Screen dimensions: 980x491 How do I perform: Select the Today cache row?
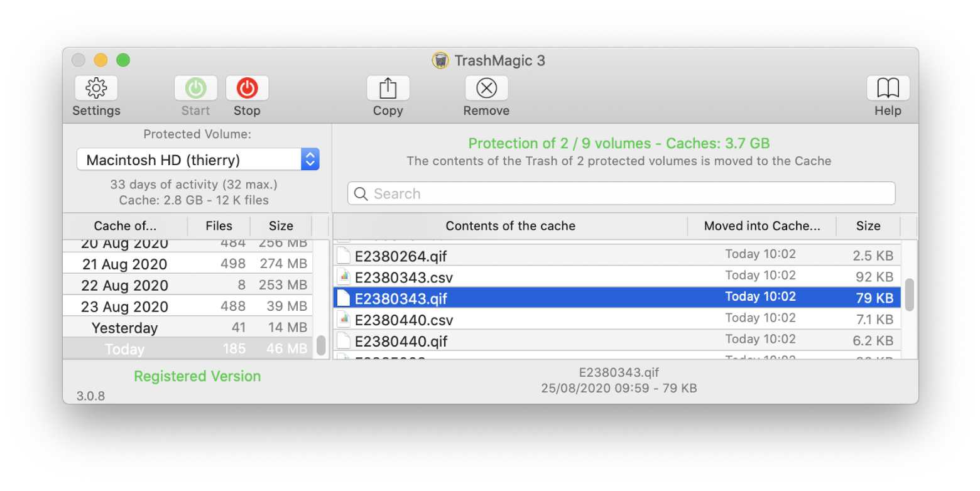(188, 348)
